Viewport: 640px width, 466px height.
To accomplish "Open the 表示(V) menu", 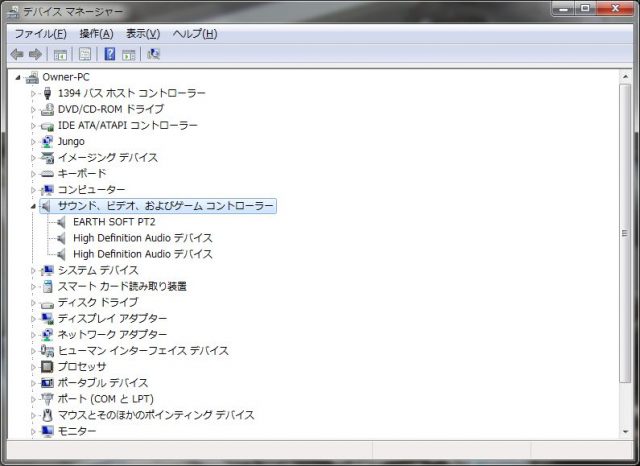I will point(143,34).
